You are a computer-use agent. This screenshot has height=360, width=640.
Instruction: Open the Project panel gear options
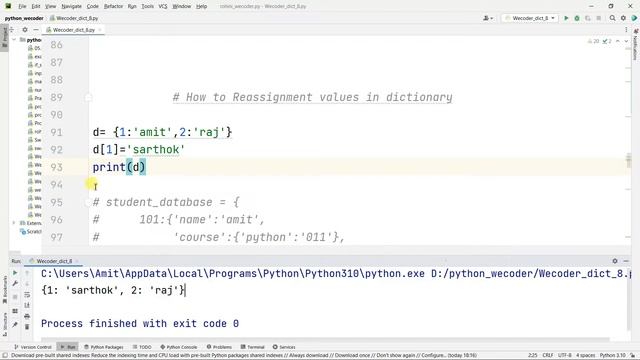(25, 30)
